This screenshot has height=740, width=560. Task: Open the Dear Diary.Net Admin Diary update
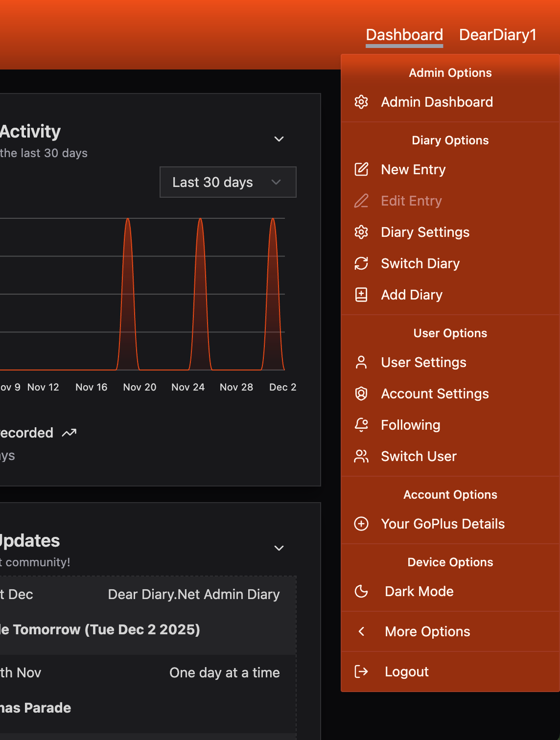[194, 594]
